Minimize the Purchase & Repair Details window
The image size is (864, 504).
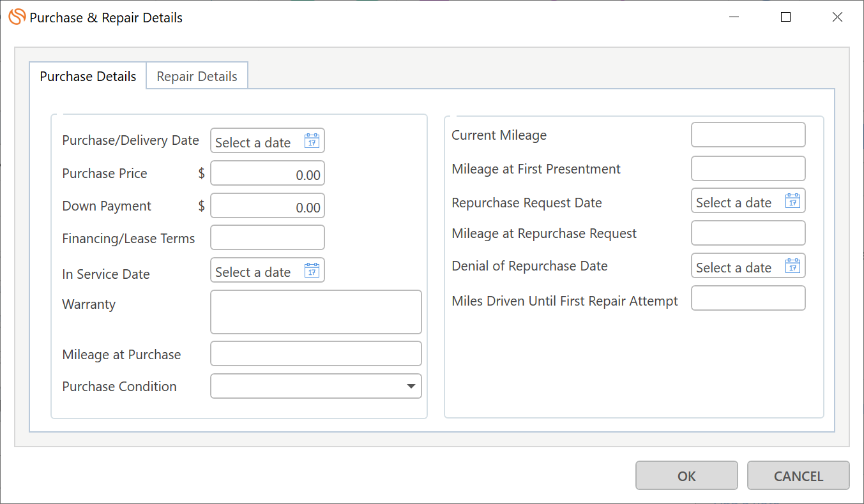point(735,17)
